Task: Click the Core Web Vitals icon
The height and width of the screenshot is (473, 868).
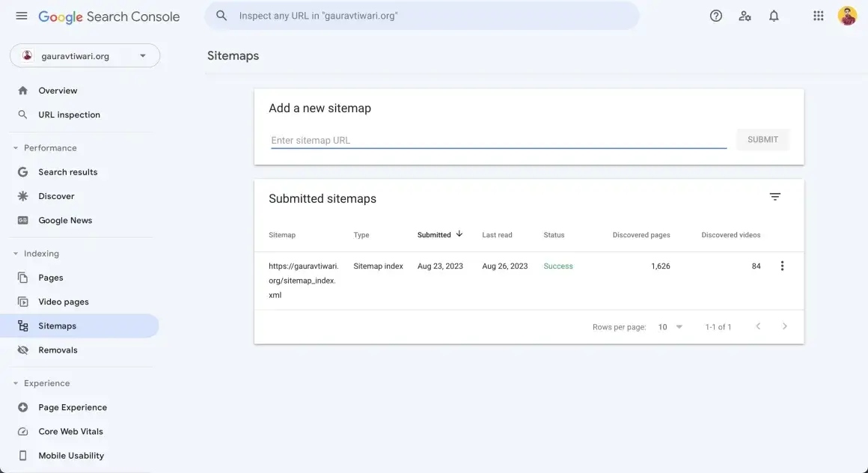Action: pyautogui.click(x=23, y=431)
